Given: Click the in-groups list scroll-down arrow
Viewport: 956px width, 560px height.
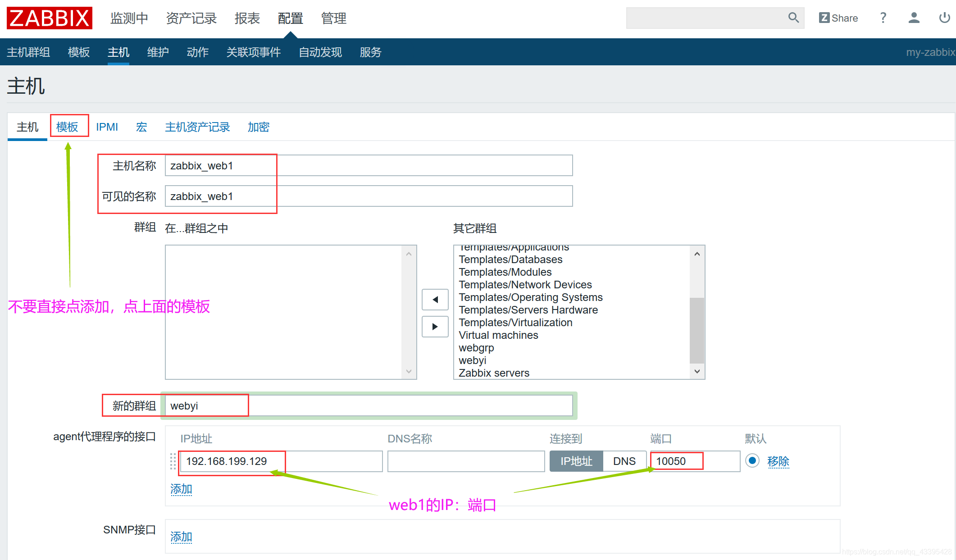Looking at the screenshot, I should coord(409,371).
